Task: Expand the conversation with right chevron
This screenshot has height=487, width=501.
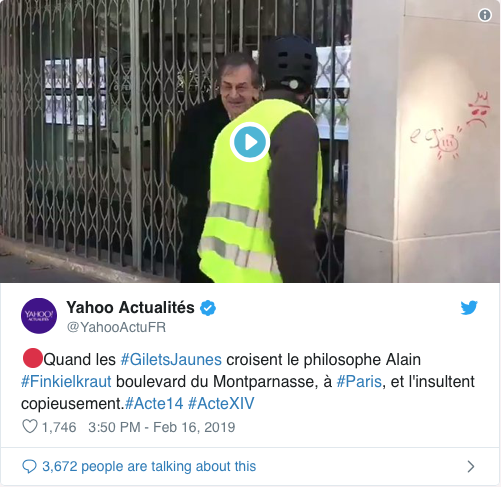Action: 471,466
